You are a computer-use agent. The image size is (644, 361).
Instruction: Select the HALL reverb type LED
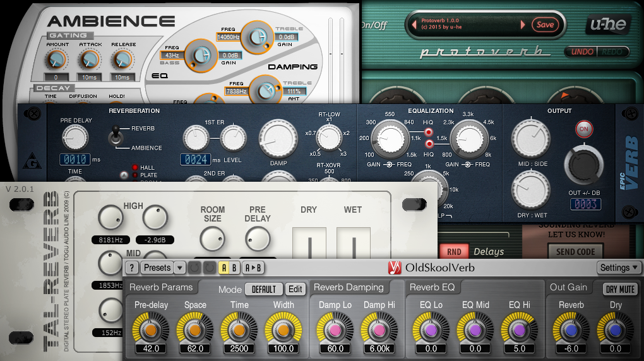pyautogui.click(x=134, y=168)
